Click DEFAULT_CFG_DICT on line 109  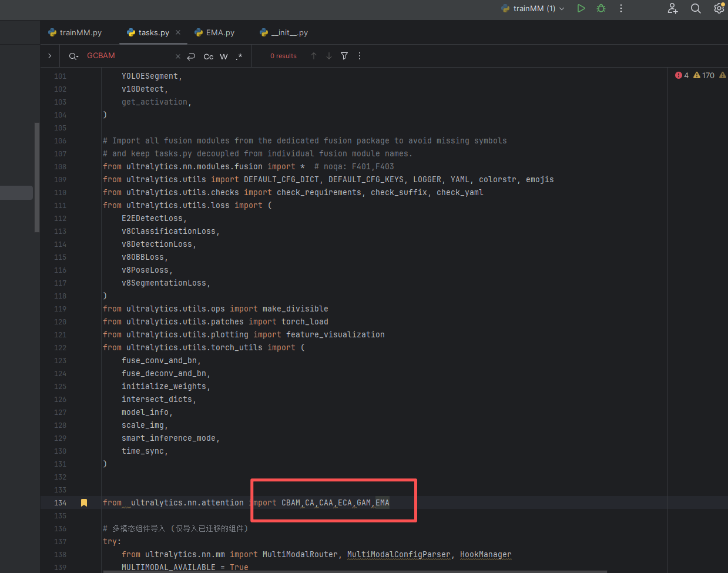click(x=281, y=179)
